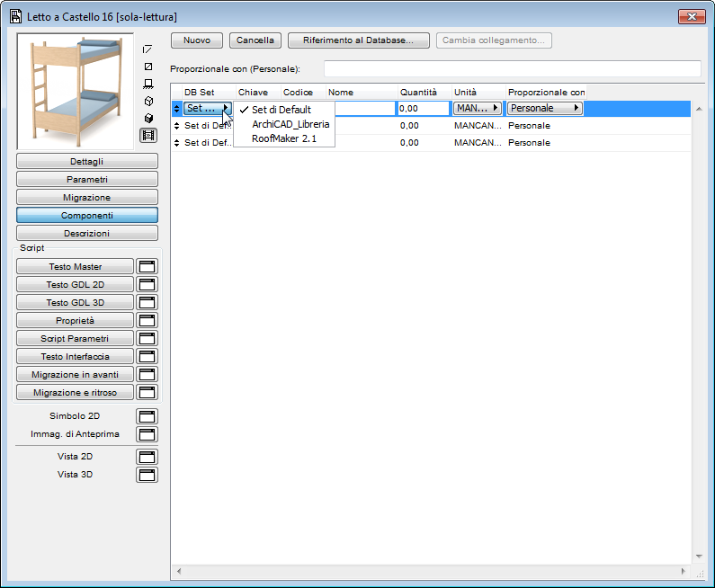This screenshot has width=715, height=588.
Task: Click the Nome column header
Action: (x=362, y=92)
